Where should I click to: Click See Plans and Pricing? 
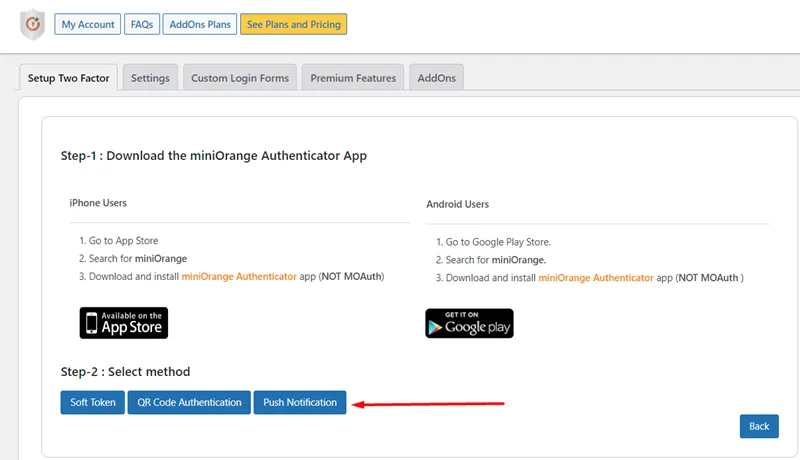pos(294,24)
